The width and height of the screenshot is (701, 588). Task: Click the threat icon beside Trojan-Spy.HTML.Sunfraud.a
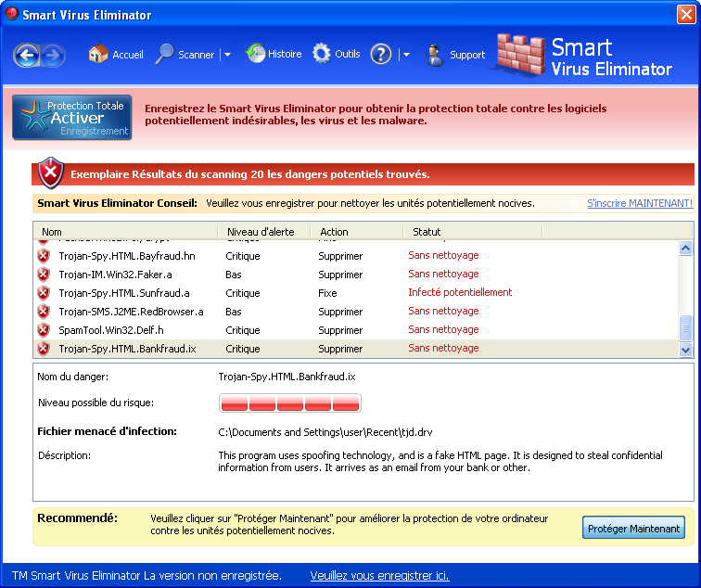coord(44,293)
